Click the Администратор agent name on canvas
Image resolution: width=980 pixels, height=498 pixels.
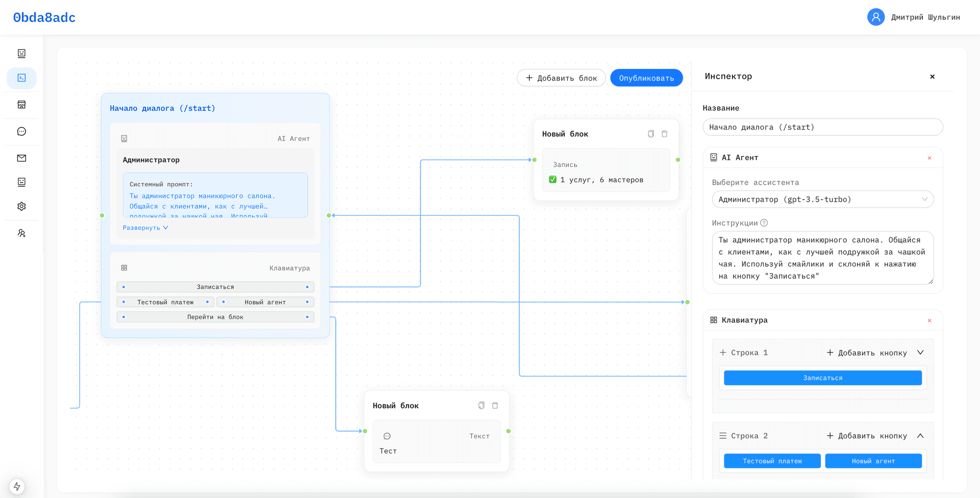point(151,160)
